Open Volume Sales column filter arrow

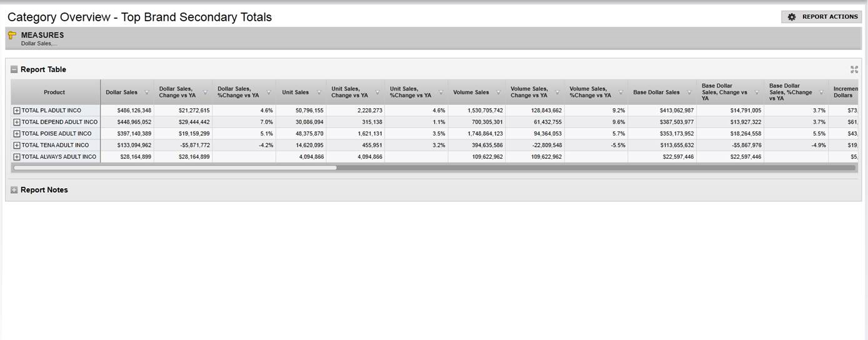point(498,92)
